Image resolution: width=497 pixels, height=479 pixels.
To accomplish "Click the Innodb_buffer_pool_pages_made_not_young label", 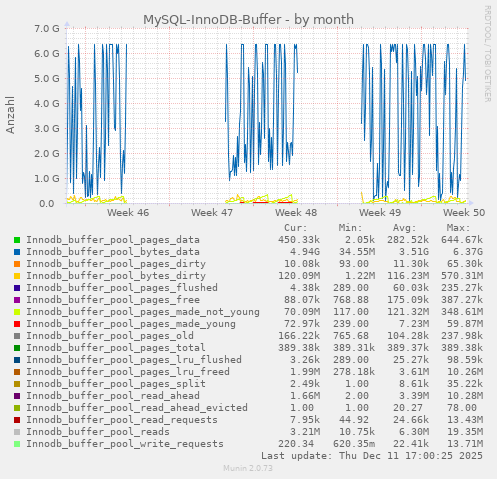I will point(143,312).
